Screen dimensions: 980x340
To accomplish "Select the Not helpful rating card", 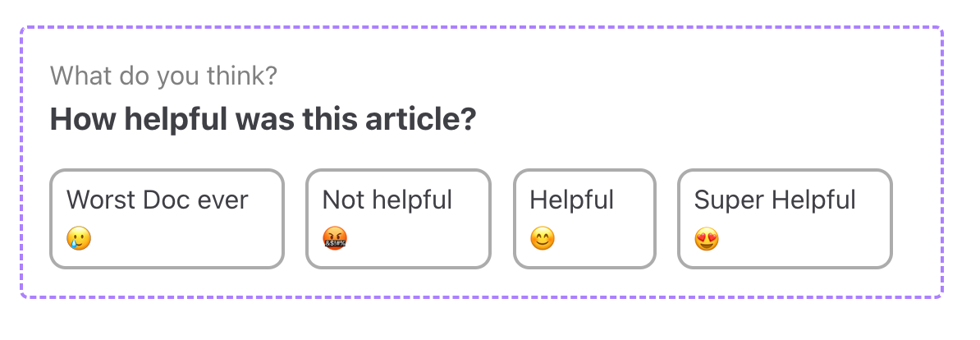I will (x=398, y=218).
